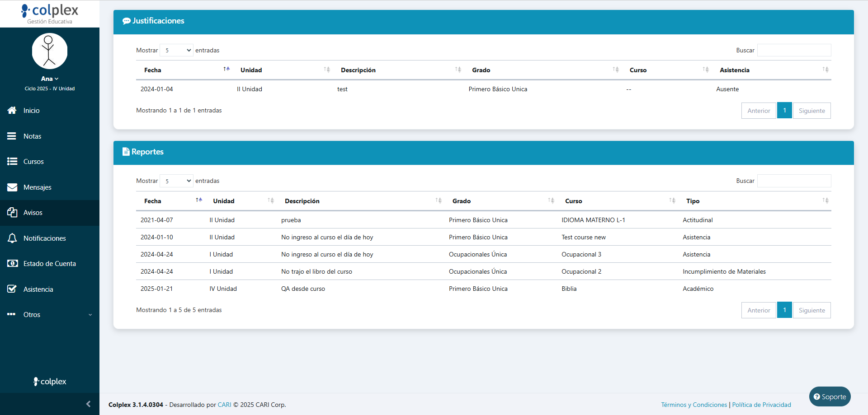Viewport: 868px width, 415px height.
Task: Go to Notas menu item
Action: 50,136
